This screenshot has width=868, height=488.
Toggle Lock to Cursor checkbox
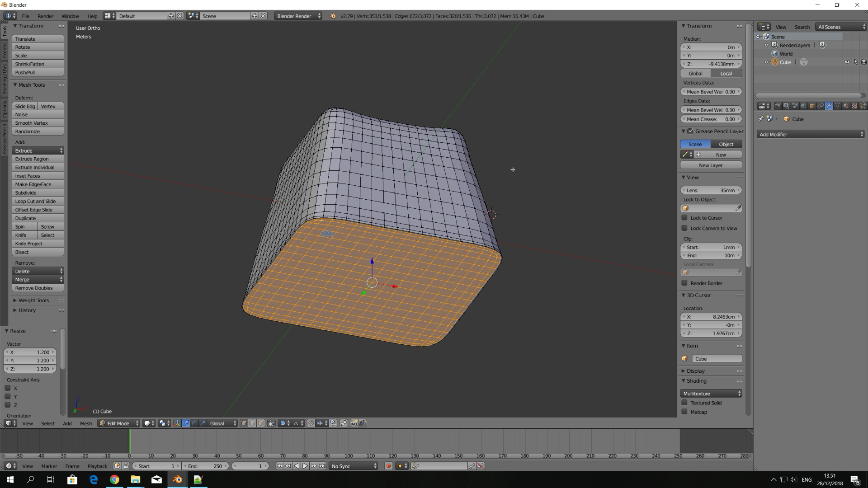click(684, 217)
